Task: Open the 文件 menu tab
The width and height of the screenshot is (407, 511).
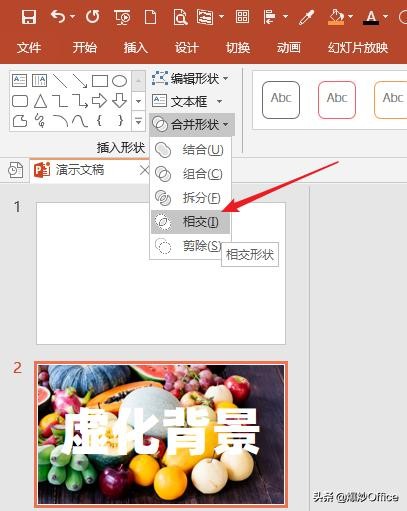Action: pyautogui.click(x=29, y=48)
